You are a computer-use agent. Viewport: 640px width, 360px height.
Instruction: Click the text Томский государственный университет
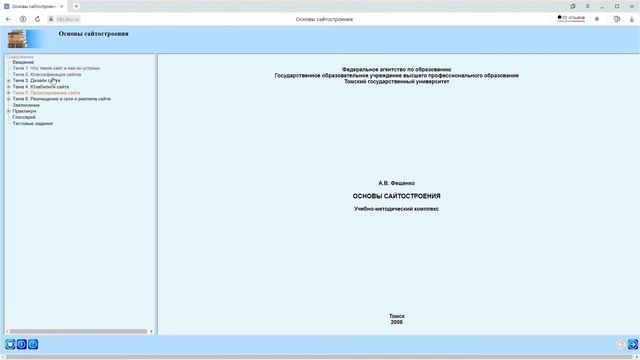pyautogui.click(x=396, y=82)
